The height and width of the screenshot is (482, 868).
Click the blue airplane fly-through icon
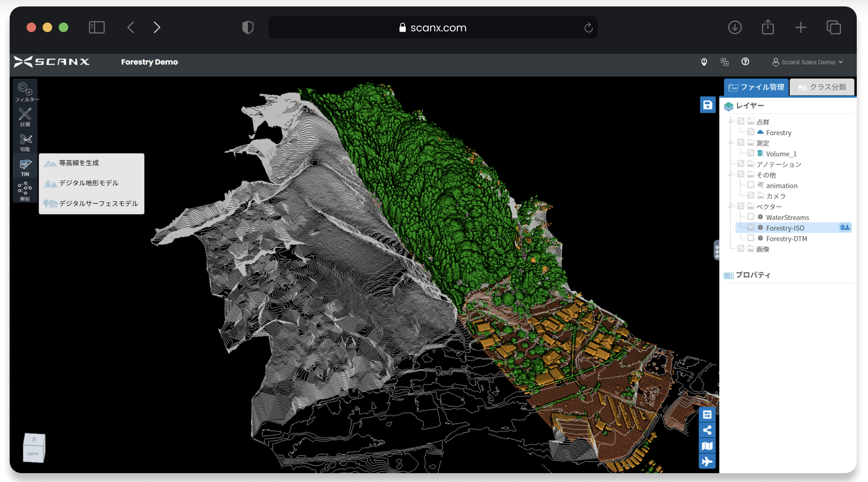[707, 461]
